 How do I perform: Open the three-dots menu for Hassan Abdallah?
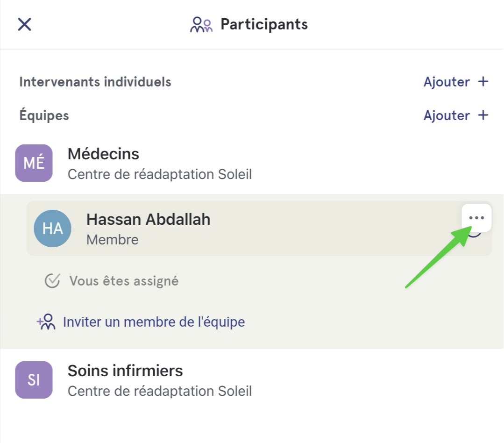(476, 218)
